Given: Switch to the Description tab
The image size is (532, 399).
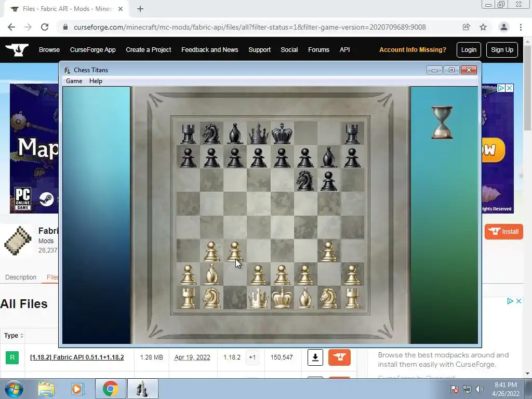Looking at the screenshot, I should (21, 277).
